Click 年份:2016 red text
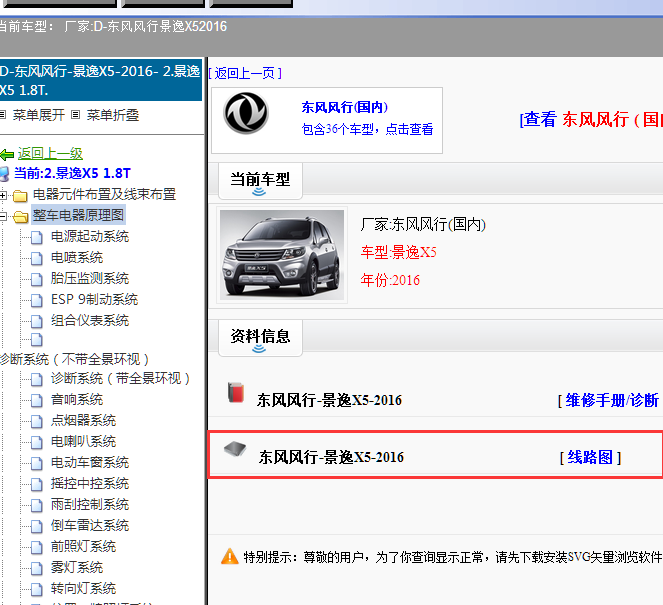 [x=390, y=280]
